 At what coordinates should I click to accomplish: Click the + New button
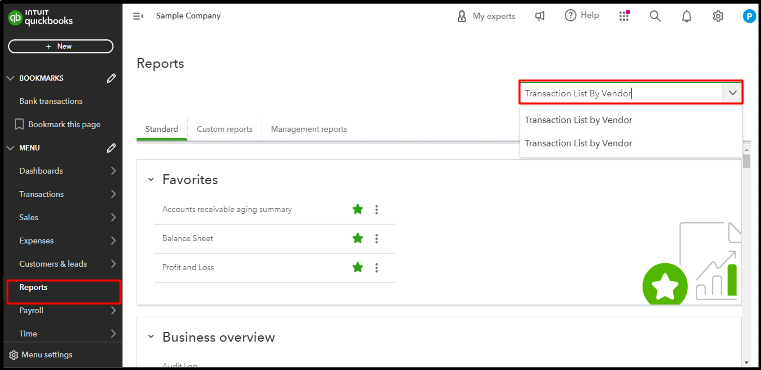click(61, 46)
